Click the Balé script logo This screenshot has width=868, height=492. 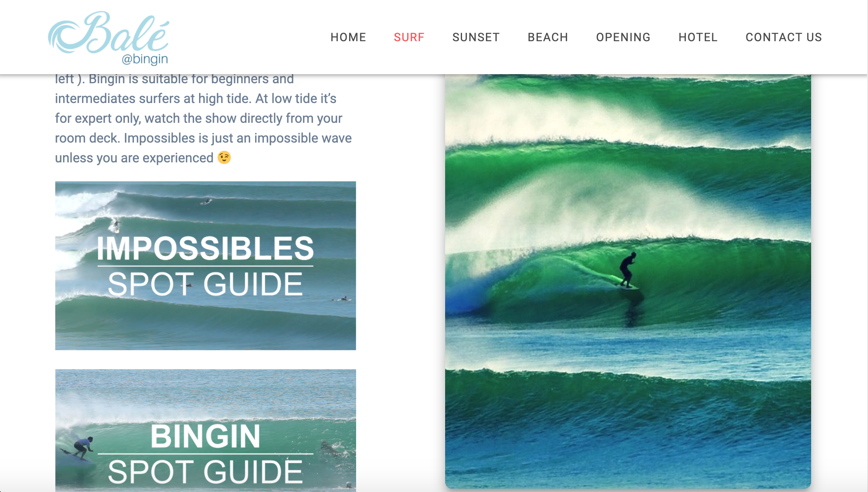108,38
